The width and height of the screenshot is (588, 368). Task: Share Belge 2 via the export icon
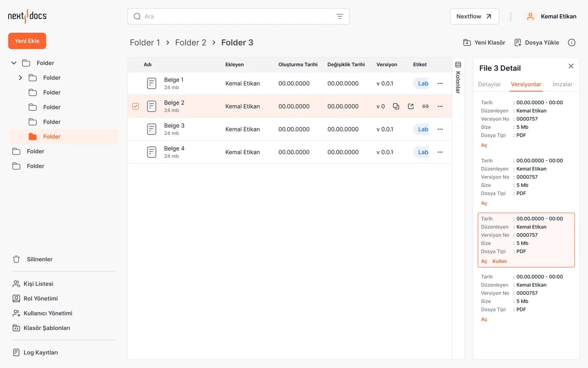(x=411, y=106)
